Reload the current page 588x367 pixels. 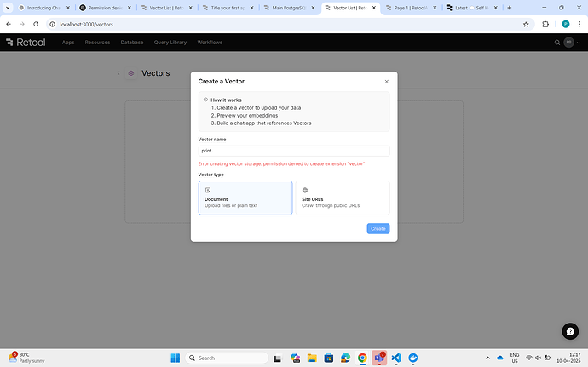pyautogui.click(x=36, y=24)
